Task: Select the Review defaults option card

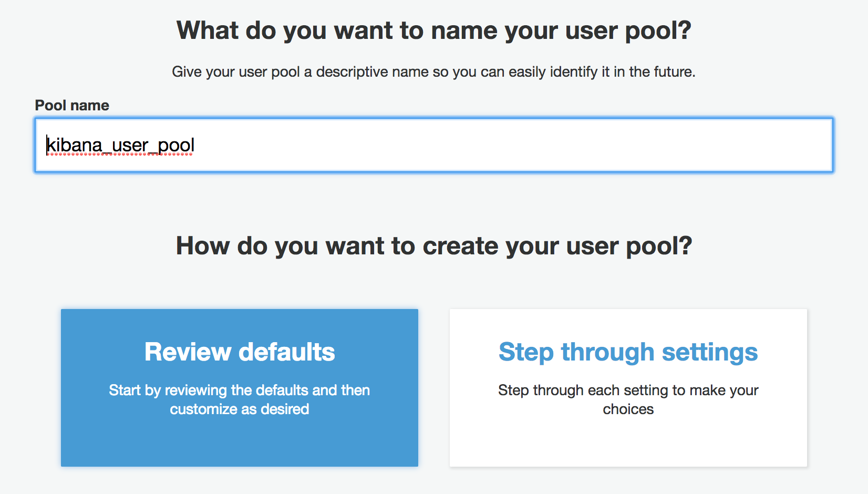Action: tap(240, 388)
